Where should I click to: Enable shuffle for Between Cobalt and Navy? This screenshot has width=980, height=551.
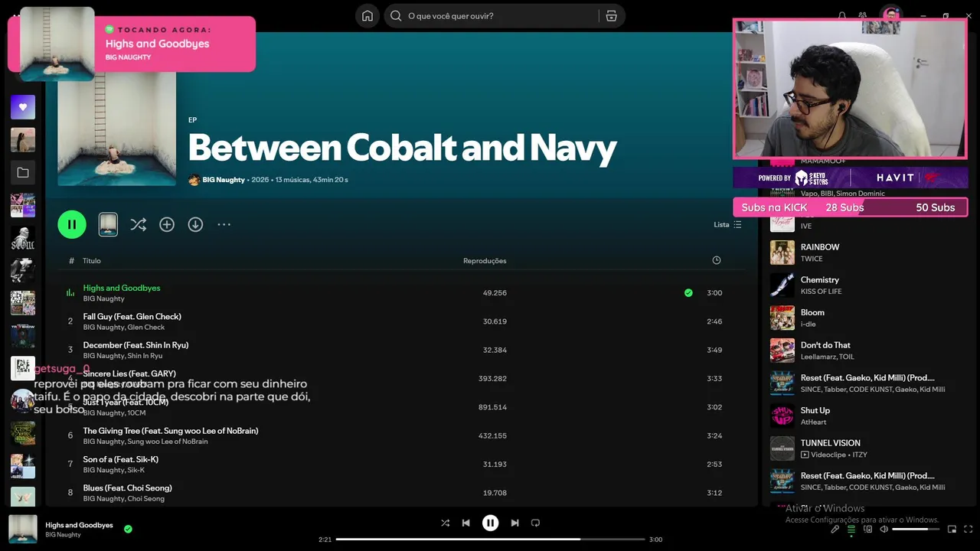click(138, 224)
